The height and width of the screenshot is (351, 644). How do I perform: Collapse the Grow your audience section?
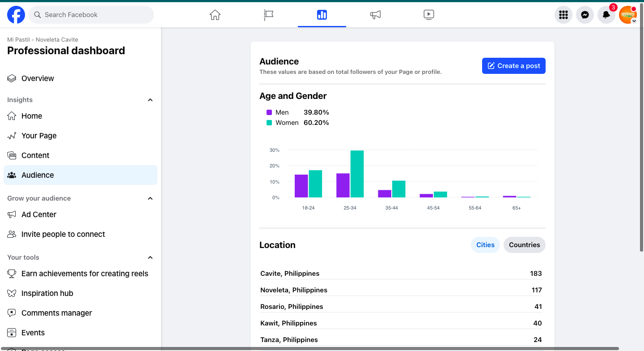click(150, 198)
